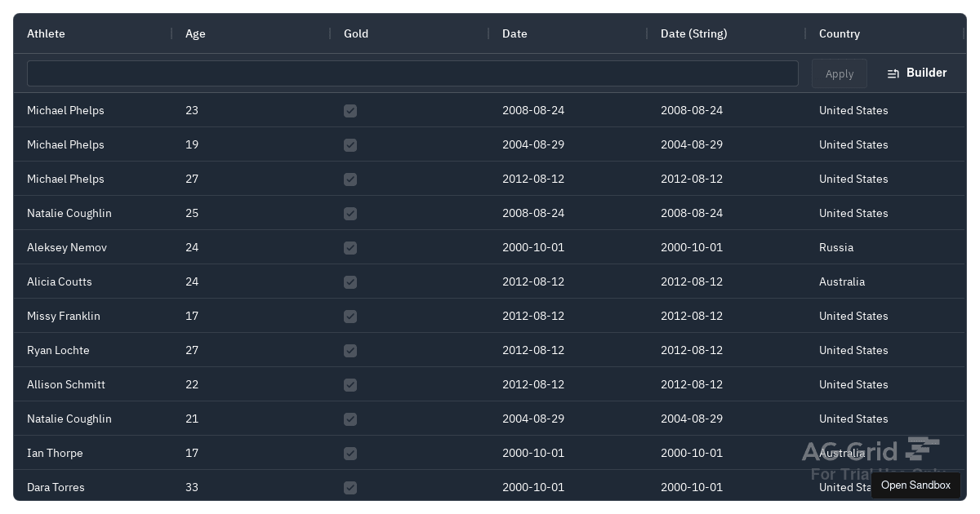The image size is (980, 514).
Task: Click the advanced filter text input
Action: pyautogui.click(x=412, y=73)
